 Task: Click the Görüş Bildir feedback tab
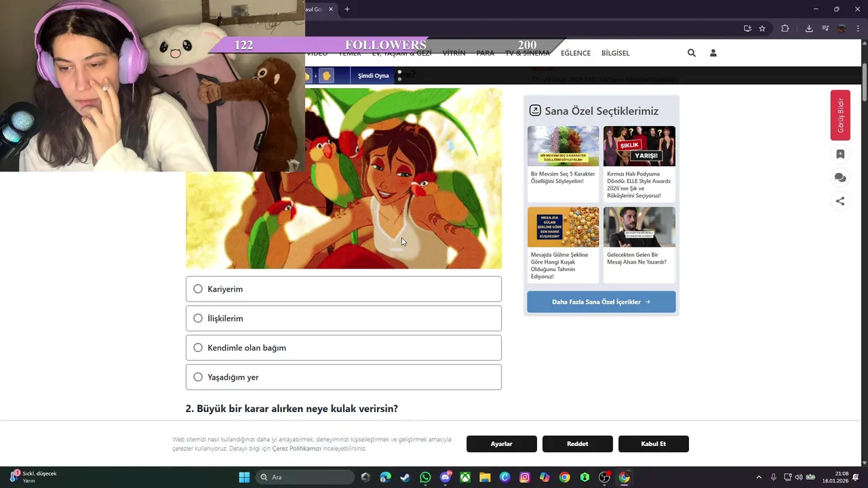click(x=840, y=115)
